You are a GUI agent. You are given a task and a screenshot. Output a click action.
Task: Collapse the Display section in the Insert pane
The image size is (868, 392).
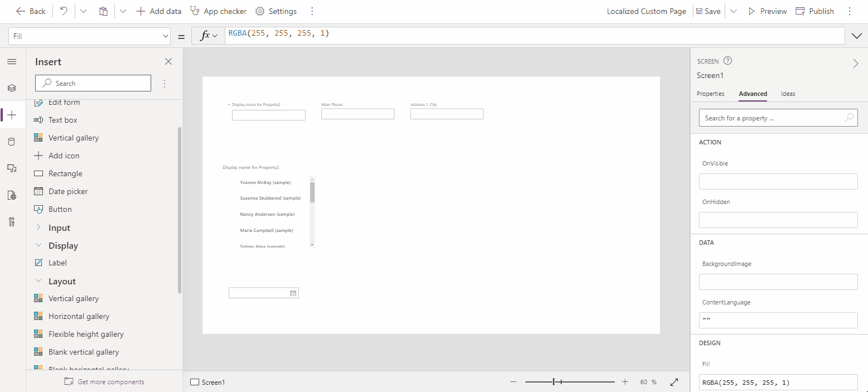pos(38,245)
